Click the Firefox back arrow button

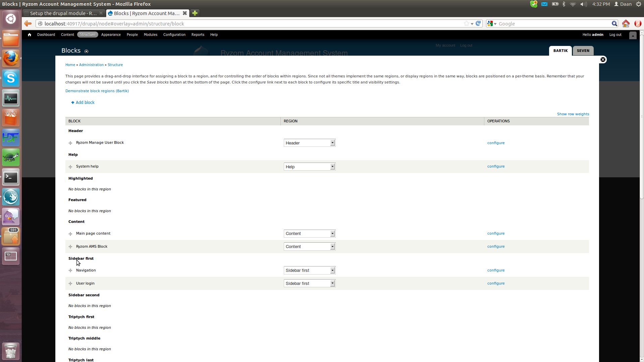click(28, 23)
